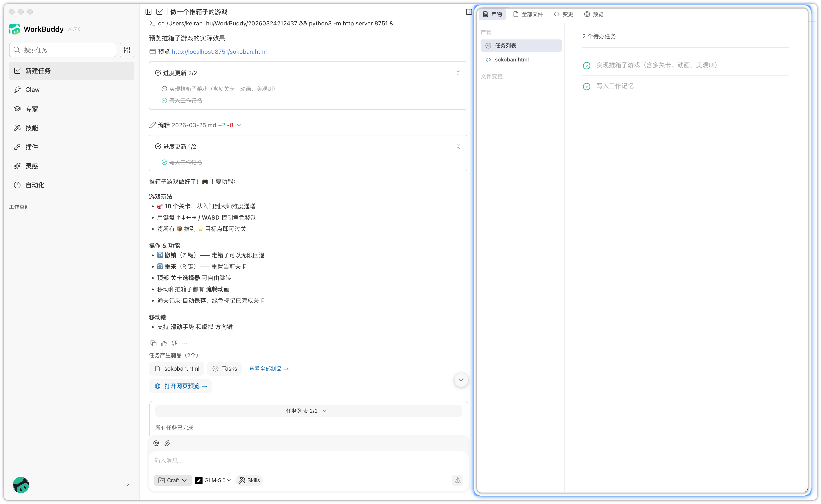Collapse the 进度更新 2/2 card
This screenshot has width=821, height=504.
458,73
